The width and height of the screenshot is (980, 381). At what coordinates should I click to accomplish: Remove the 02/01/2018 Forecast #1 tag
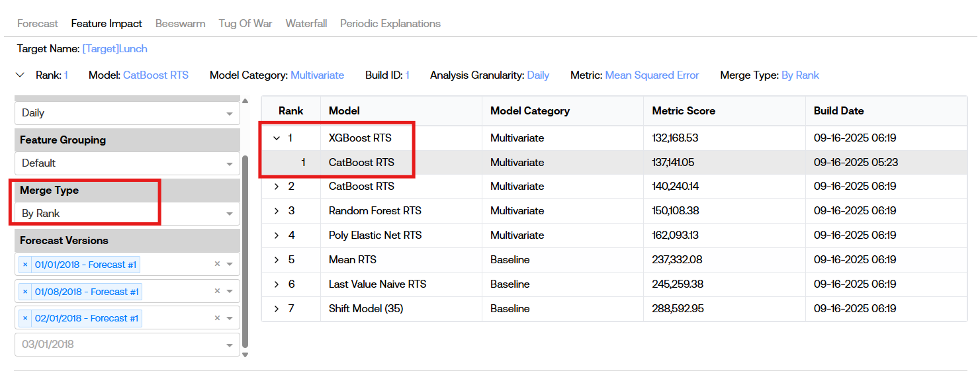[25, 318]
